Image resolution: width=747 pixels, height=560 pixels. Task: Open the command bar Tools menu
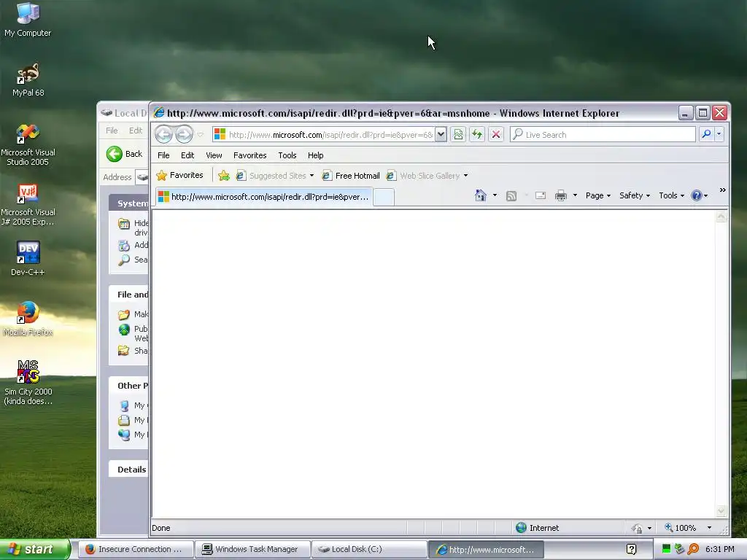click(x=671, y=195)
